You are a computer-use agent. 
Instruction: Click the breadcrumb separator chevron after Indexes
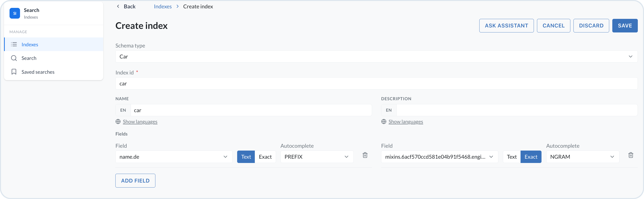point(178,6)
